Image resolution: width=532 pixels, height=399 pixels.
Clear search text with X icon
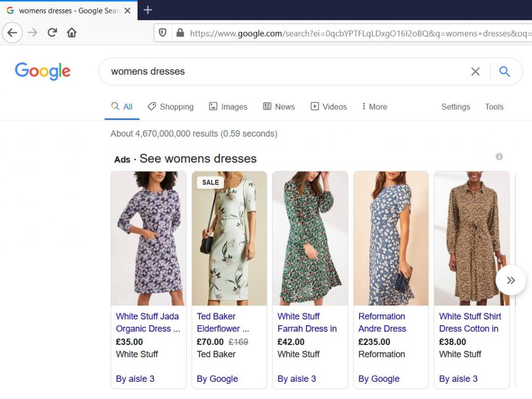point(475,72)
